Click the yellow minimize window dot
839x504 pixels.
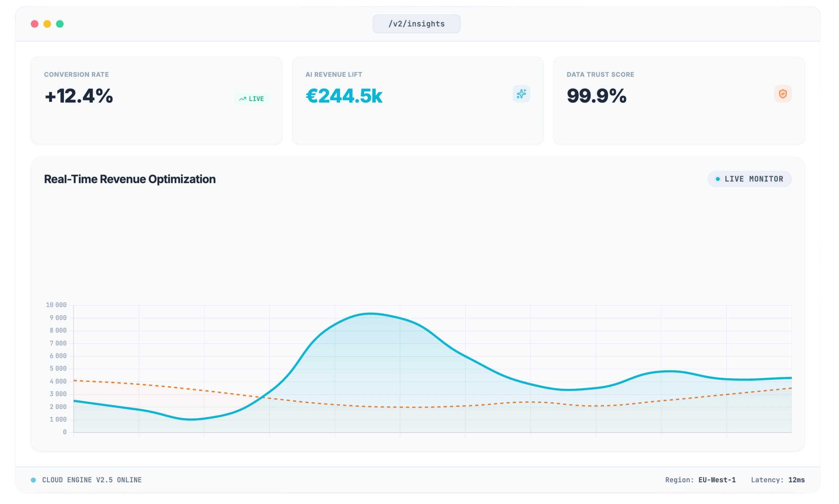tap(47, 24)
